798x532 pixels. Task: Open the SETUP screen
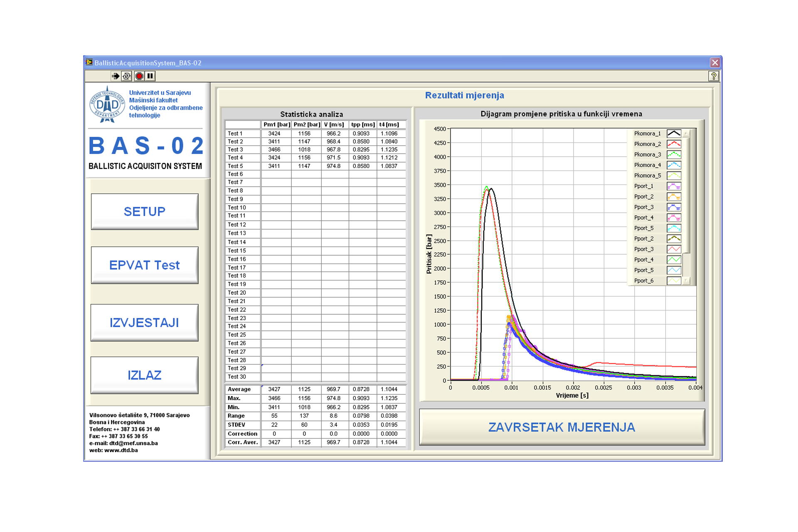click(144, 212)
